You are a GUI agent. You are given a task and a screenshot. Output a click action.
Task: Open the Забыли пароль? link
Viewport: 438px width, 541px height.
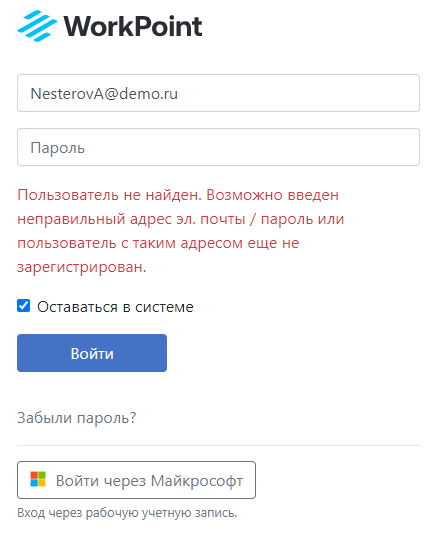coord(77,418)
